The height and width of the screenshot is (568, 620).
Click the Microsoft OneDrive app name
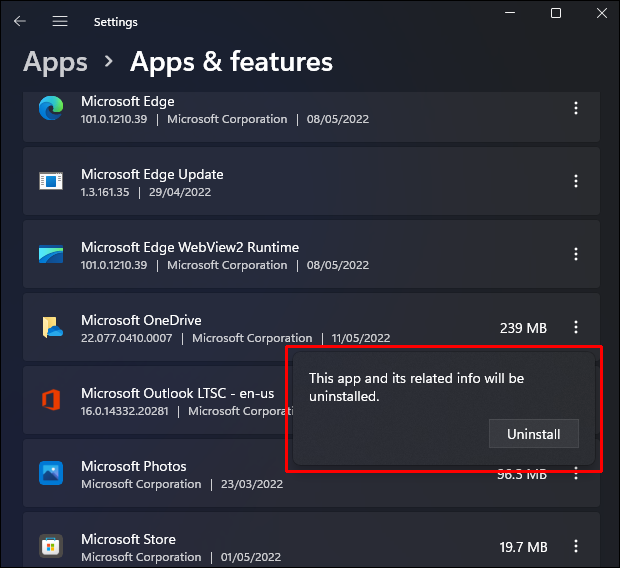pyautogui.click(x=141, y=320)
